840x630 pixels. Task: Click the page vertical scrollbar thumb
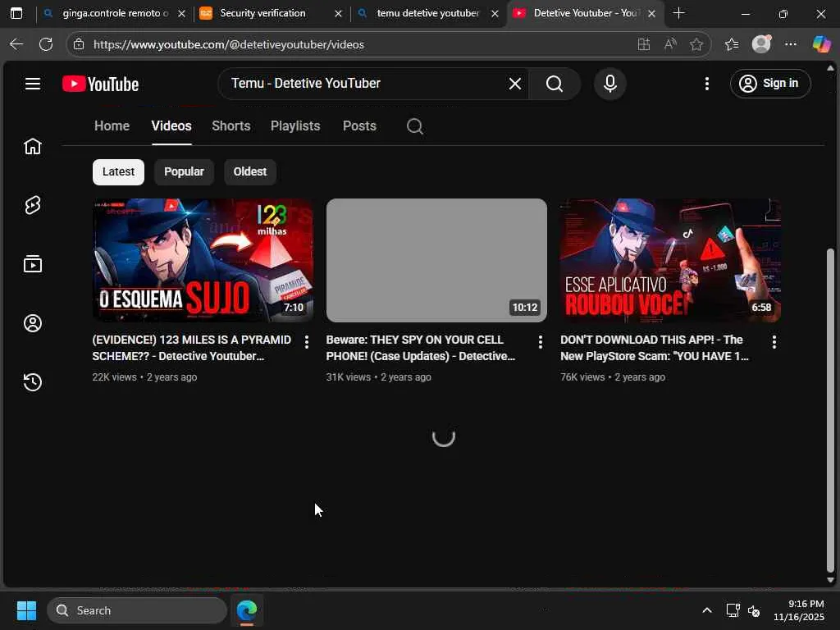[x=830, y=410]
